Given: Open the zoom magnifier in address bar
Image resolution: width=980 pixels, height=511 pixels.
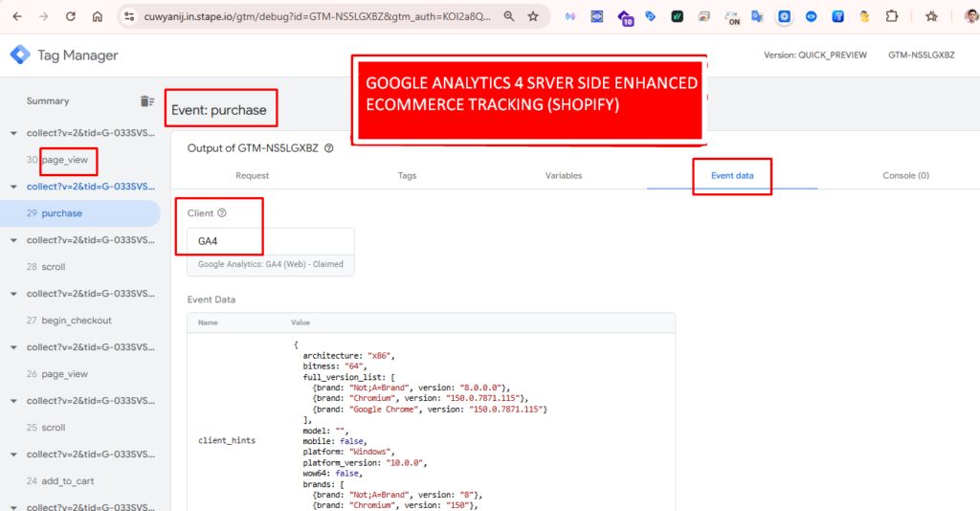Looking at the screenshot, I should pos(509,16).
